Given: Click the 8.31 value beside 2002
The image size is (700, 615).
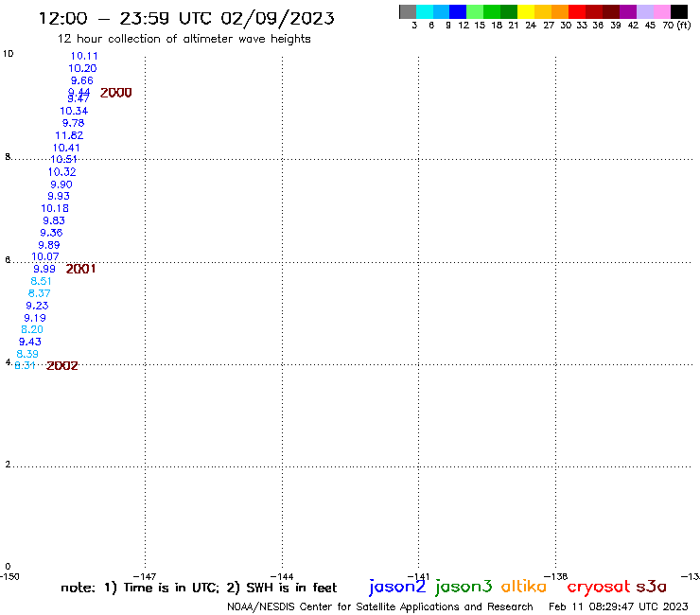Looking at the screenshot, I should coord(25,366).
